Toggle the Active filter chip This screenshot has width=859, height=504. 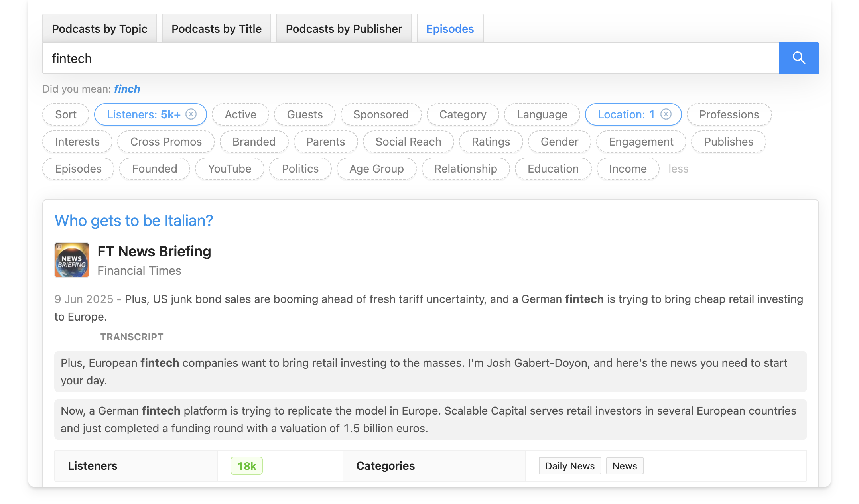240,114
